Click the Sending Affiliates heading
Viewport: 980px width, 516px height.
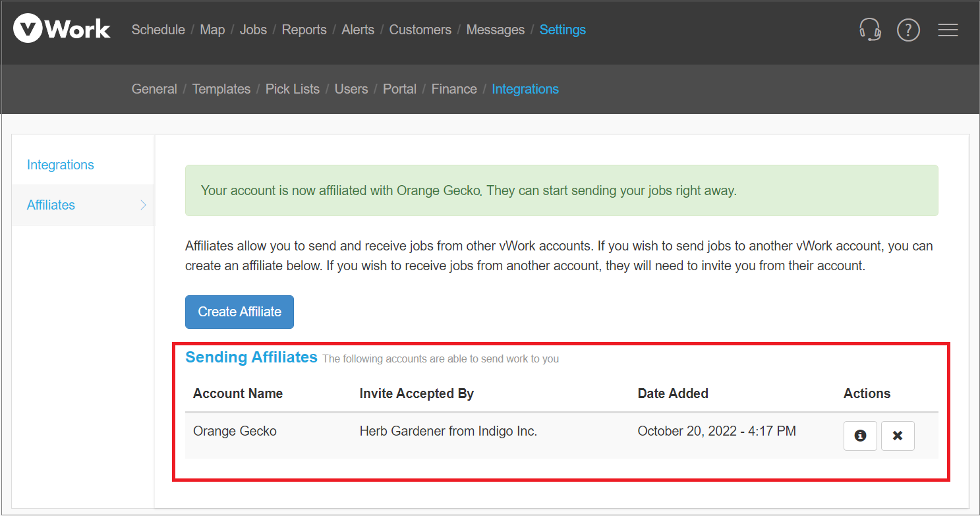[x=251, y=357]
